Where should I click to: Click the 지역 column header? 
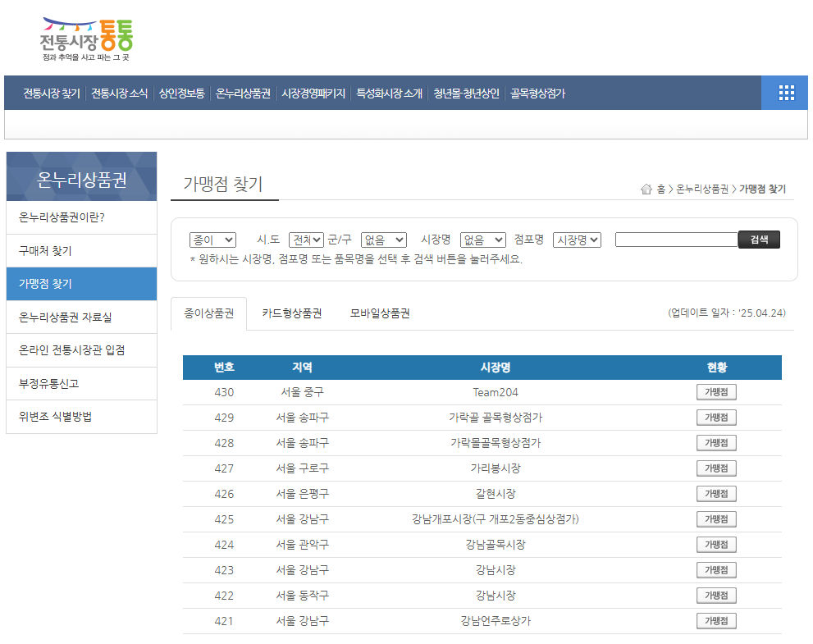point(302,367)
